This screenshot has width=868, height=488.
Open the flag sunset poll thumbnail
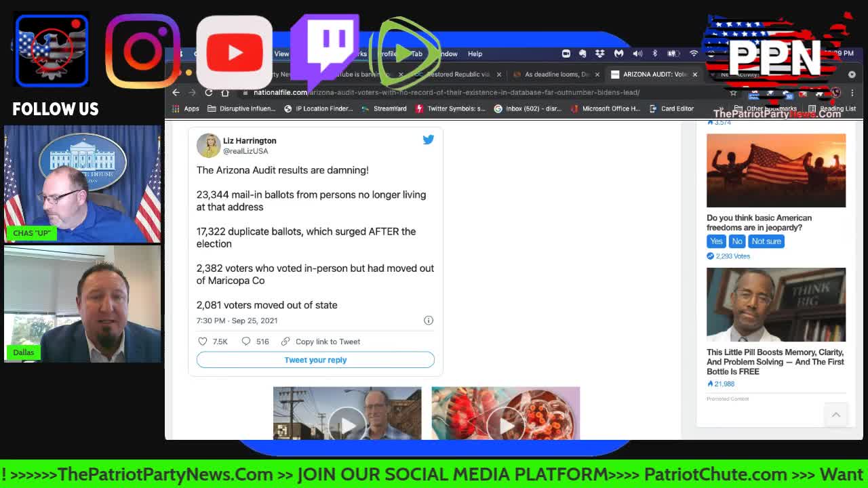pyautogui.click(x=776, y=170)
